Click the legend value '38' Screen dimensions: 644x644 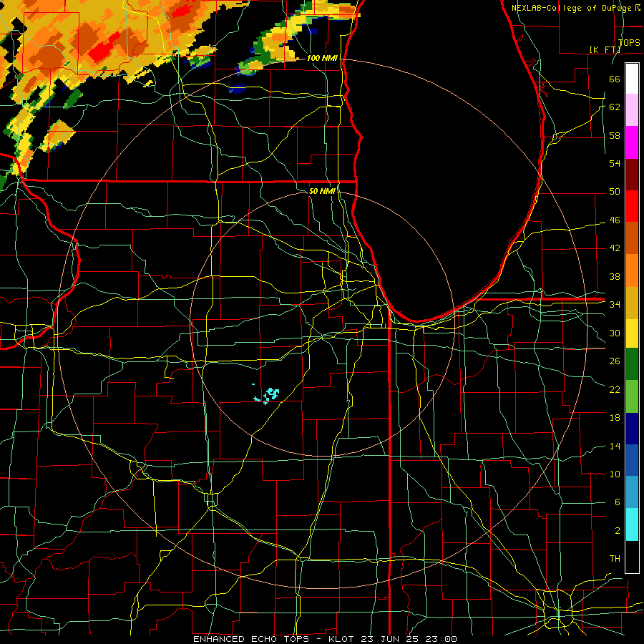[x=615, y=276]
